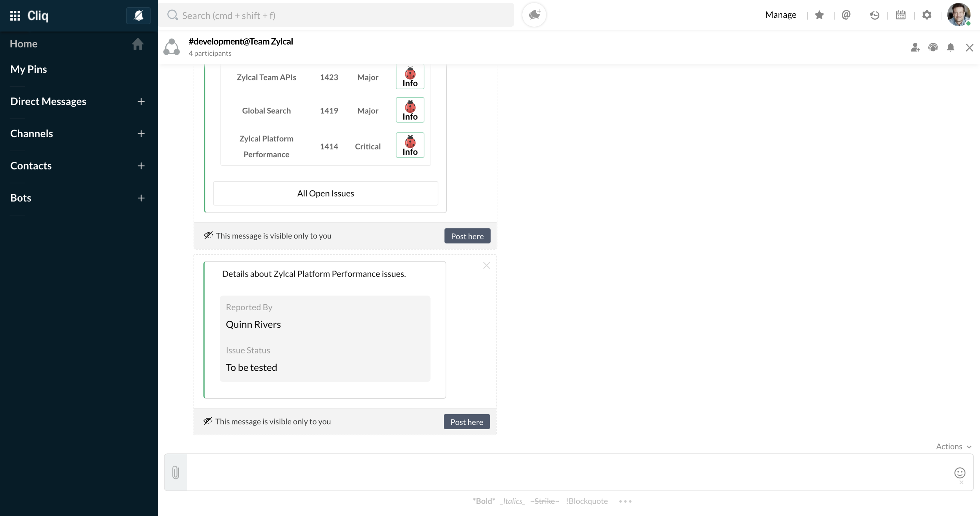Click All Open Issues button
The width and height of the screenshot is (980, 516).
pos(325,193)
